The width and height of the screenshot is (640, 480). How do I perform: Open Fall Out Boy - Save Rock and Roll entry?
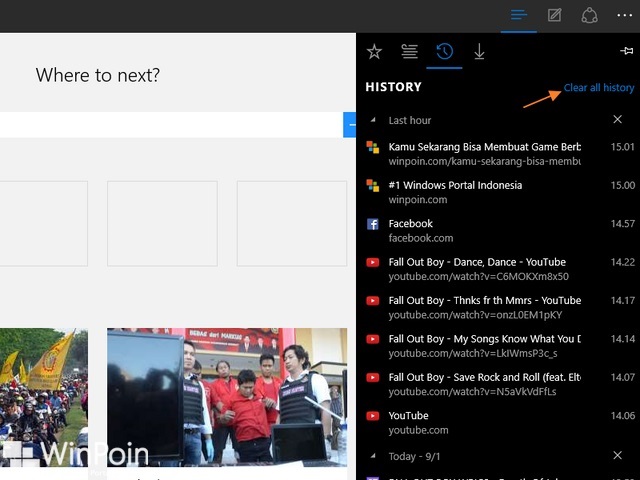[x=498, y=384]
